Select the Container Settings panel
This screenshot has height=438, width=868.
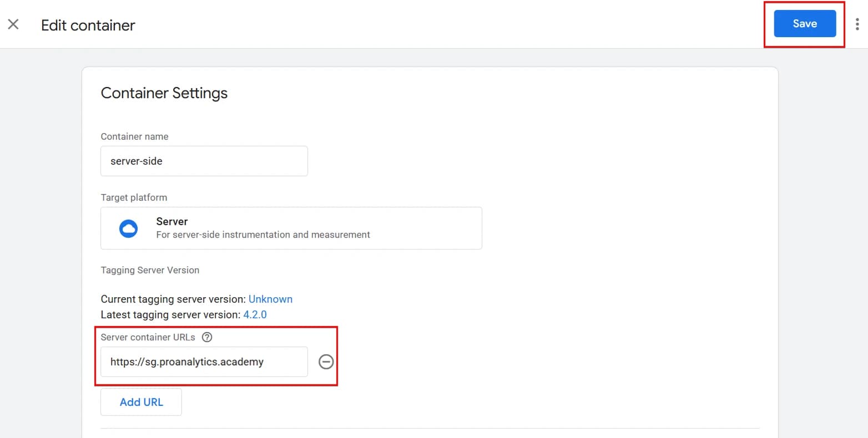164,93
